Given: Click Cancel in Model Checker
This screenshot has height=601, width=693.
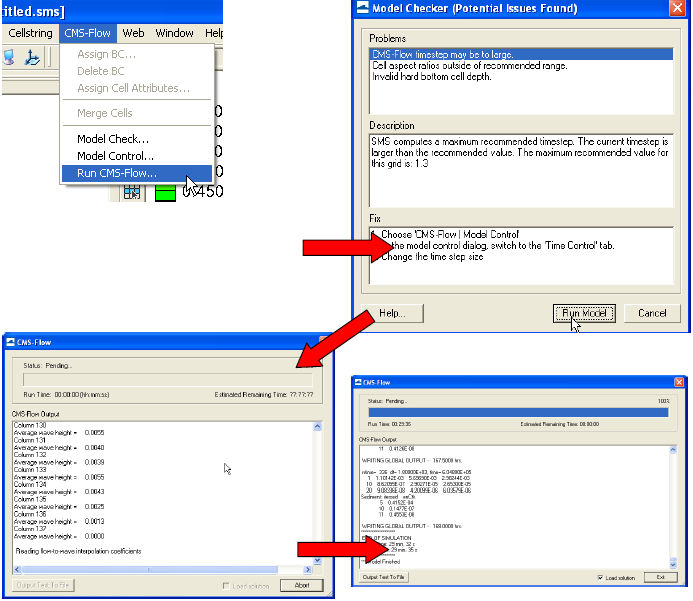Looking at the screenshot, I should tap(652, 313).
